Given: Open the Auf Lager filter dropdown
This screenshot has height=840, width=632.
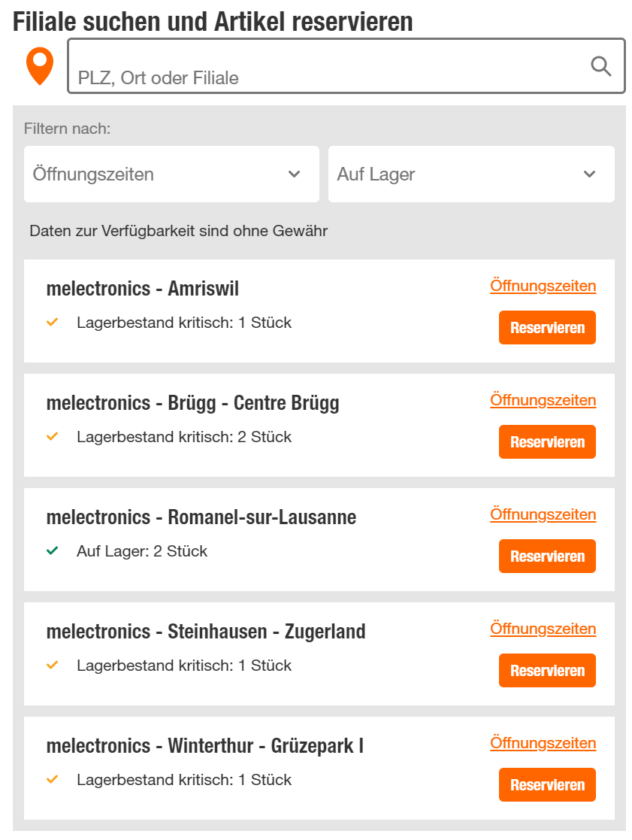Looking at the screenshot, I should 471,174.
